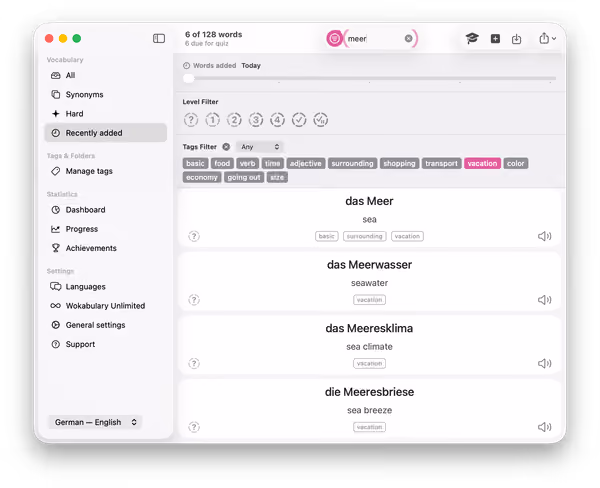Click vacation tag on das Meerwasser card

369,300
